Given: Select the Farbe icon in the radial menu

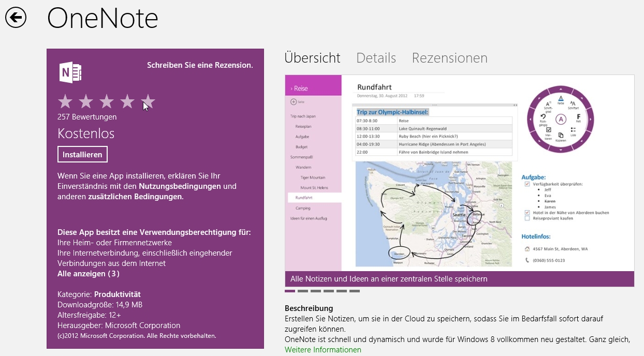Looking at the screenshot, I should click(561, 99).
